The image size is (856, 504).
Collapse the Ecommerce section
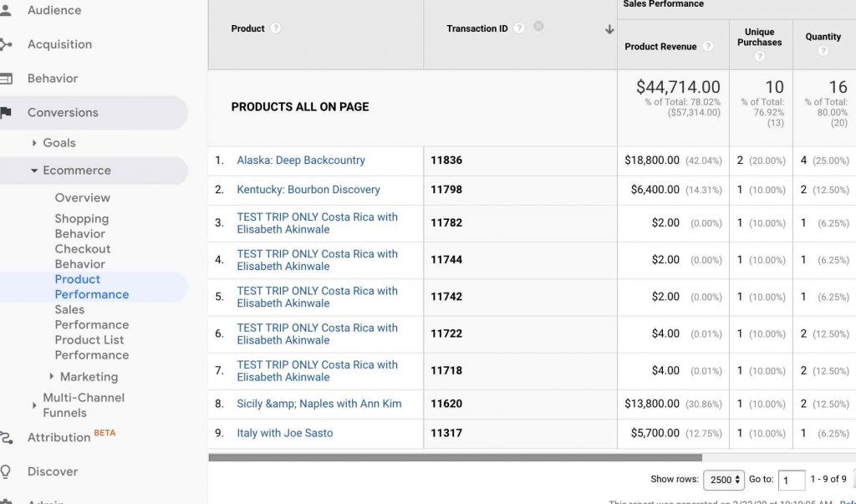tap(34, 171)
